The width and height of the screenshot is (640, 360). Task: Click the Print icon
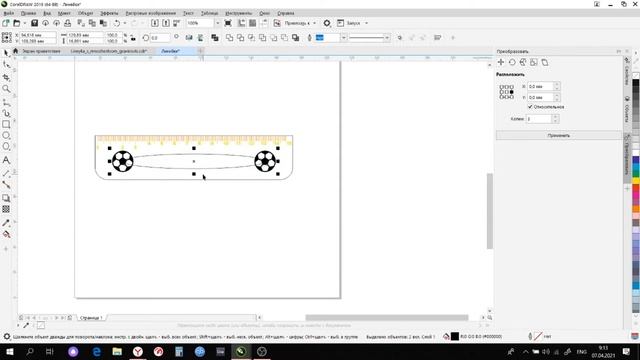pyautogui.click(x=67, y=23)
